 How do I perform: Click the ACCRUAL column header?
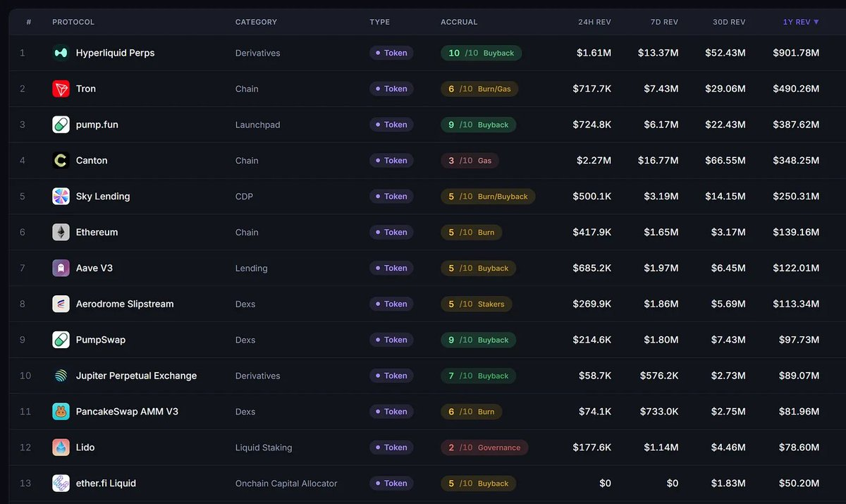click(x=459, y=22)
